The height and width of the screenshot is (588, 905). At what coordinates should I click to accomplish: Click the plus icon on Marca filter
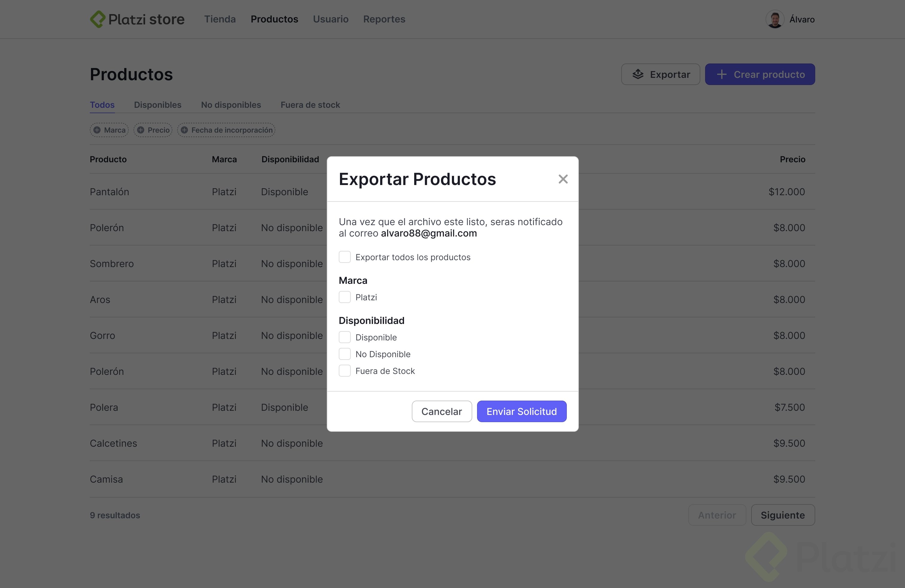click(x=97, y=130)
